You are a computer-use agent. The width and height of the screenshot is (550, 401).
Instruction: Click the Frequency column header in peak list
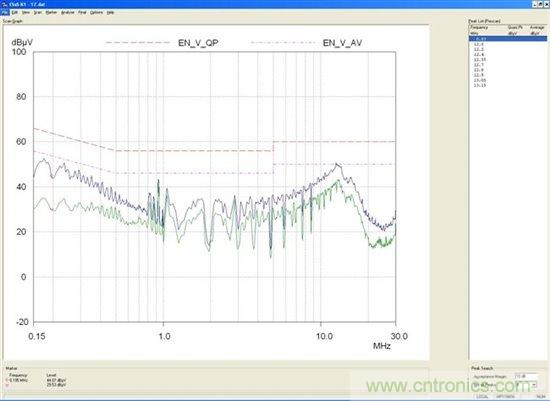479,27
